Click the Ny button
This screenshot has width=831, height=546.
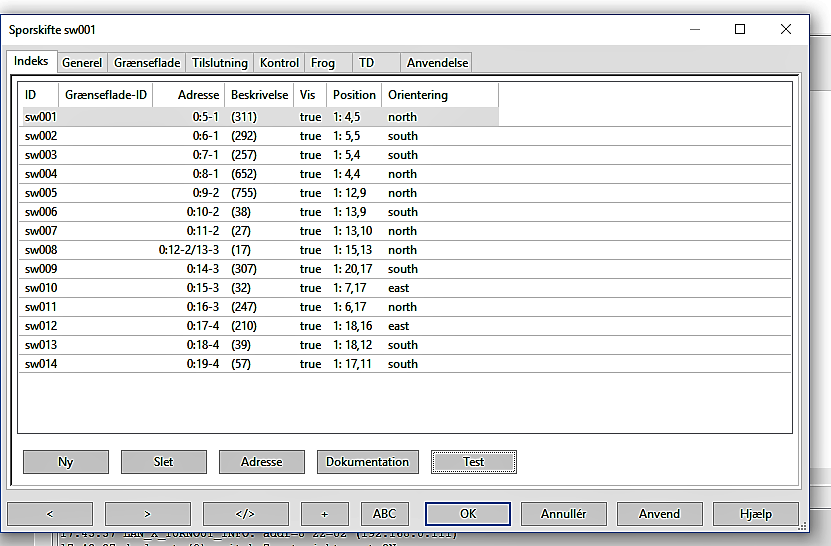point(66,462)
